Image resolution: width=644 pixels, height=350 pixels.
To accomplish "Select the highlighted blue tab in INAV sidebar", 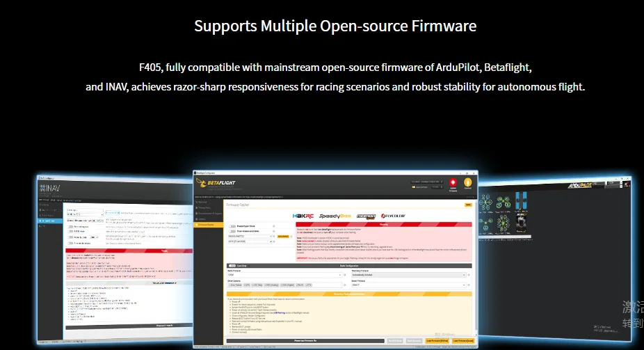I will tap(50, 221).
